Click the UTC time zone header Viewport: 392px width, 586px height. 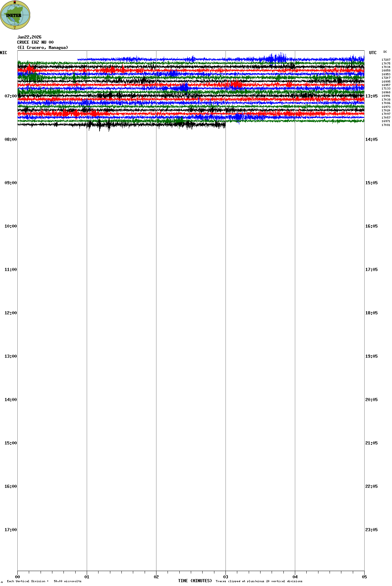point(373,53)
